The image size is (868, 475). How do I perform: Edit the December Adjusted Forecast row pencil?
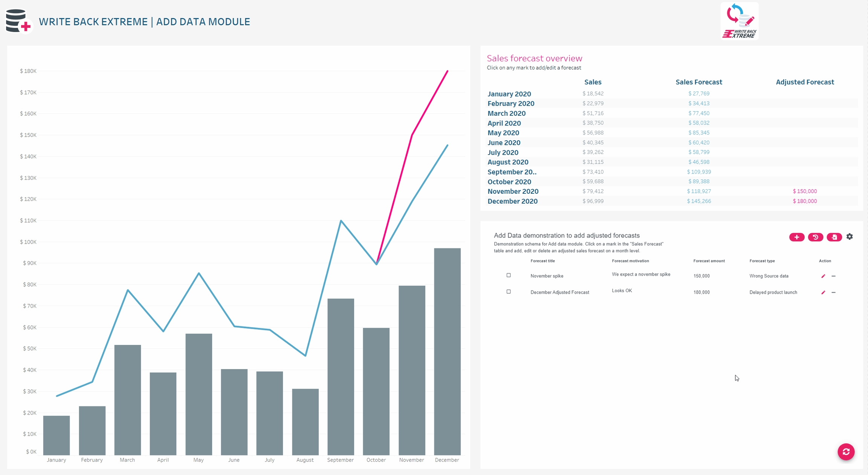(x=823, y=293)
